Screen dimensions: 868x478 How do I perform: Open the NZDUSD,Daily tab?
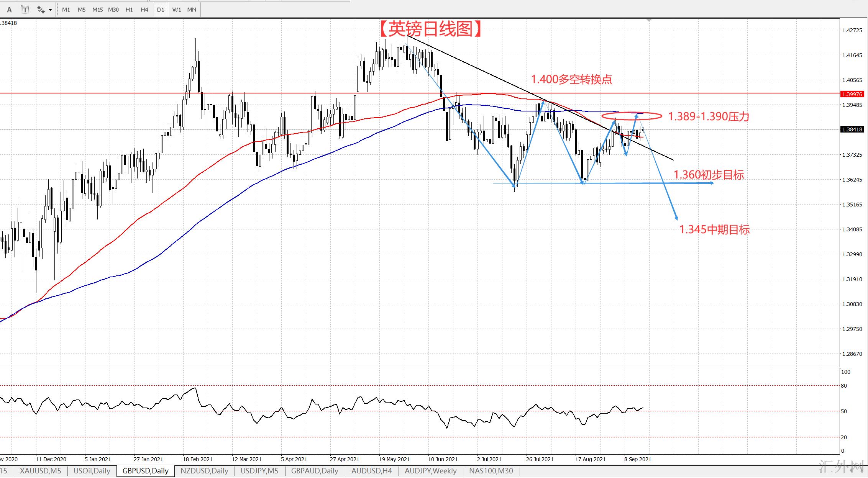point(204,471)
